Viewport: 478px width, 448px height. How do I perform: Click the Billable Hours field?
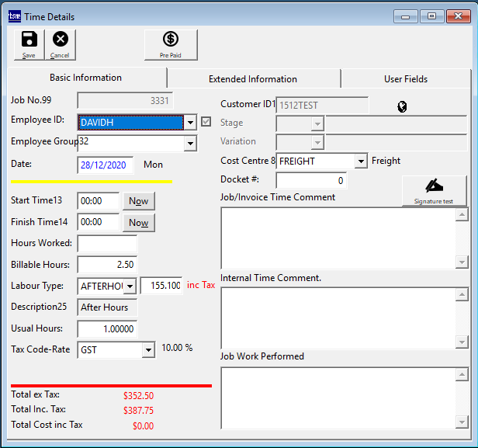pyautogui.click(x=107, y=265)
